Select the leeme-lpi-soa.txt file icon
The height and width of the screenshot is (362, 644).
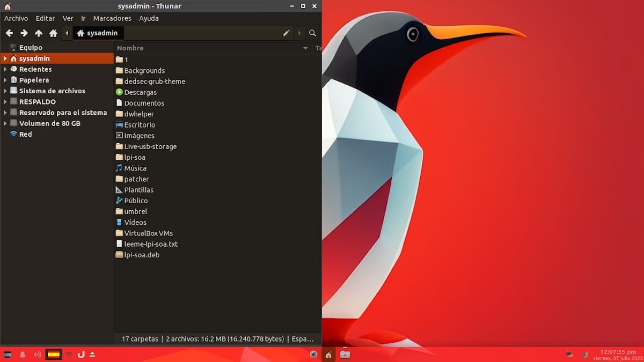tap(119, 244)
